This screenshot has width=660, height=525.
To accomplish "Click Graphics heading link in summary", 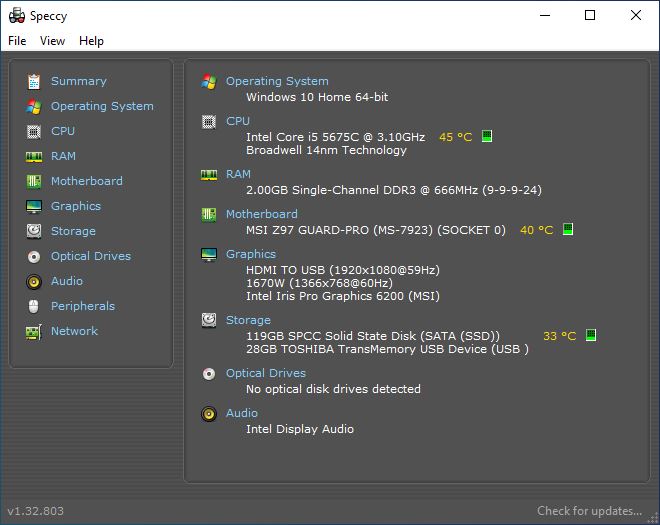I will (251, 254).
